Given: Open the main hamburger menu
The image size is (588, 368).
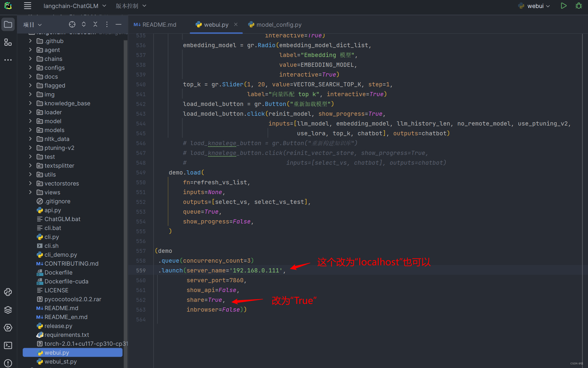Looking at the screenshot, I should pos(28,6).
